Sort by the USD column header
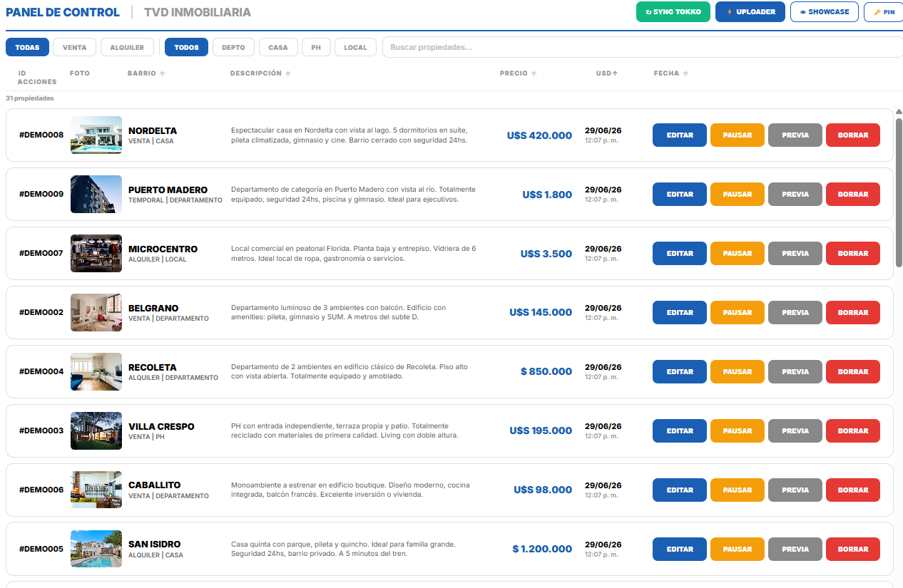Image resolution: width=903 pixels, height=588 pixels. pos(607,73)
